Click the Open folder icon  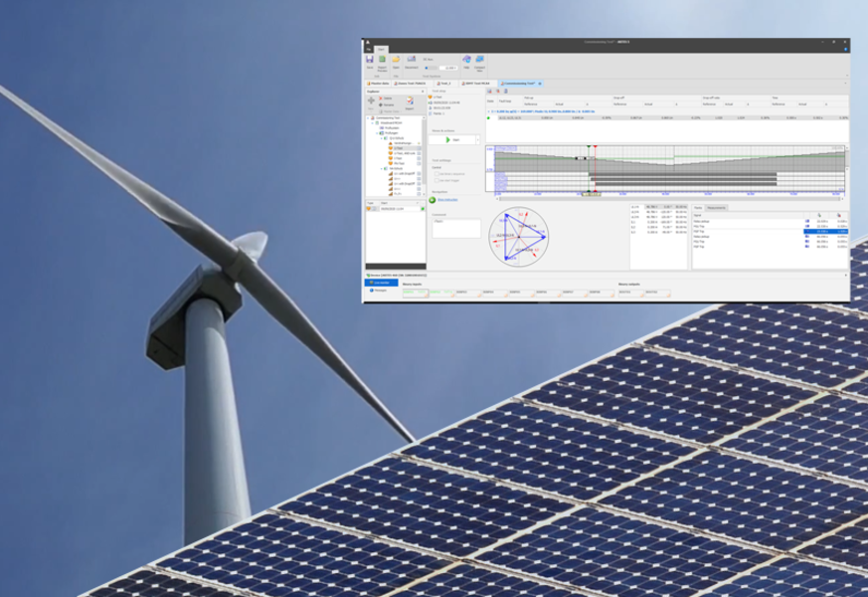point(396,61)
